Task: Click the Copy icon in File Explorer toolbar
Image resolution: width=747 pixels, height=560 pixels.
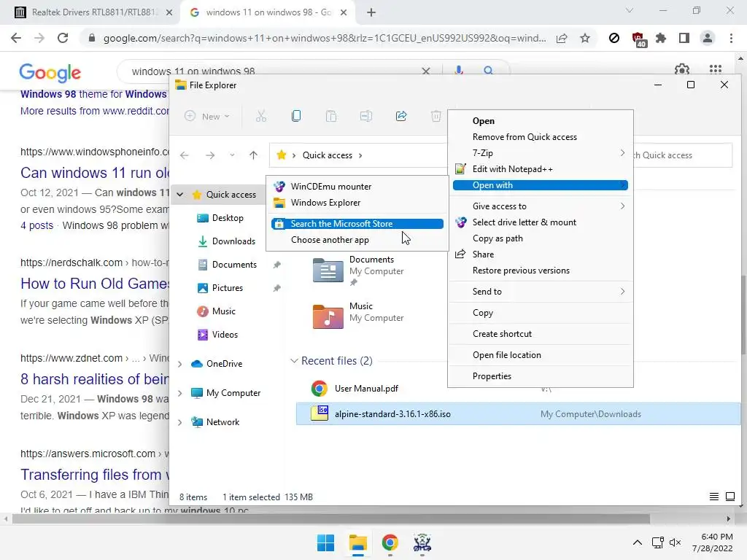Action: point(296,116)
